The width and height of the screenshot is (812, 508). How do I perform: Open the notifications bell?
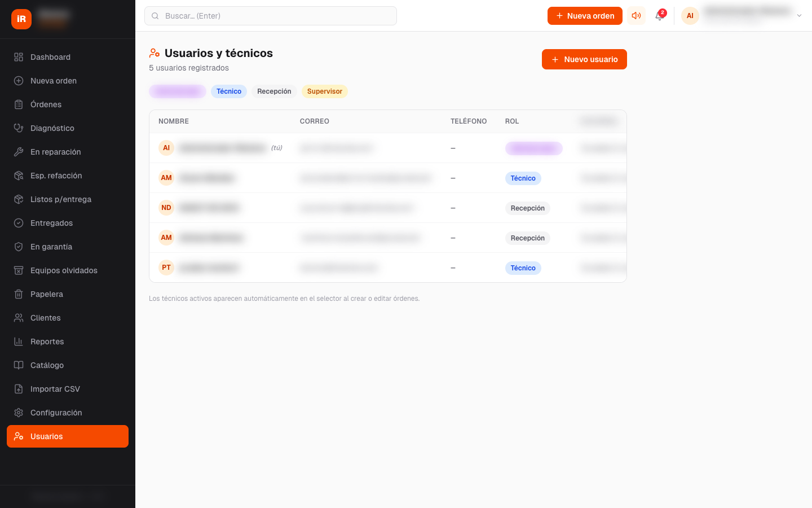click(659, 16)
